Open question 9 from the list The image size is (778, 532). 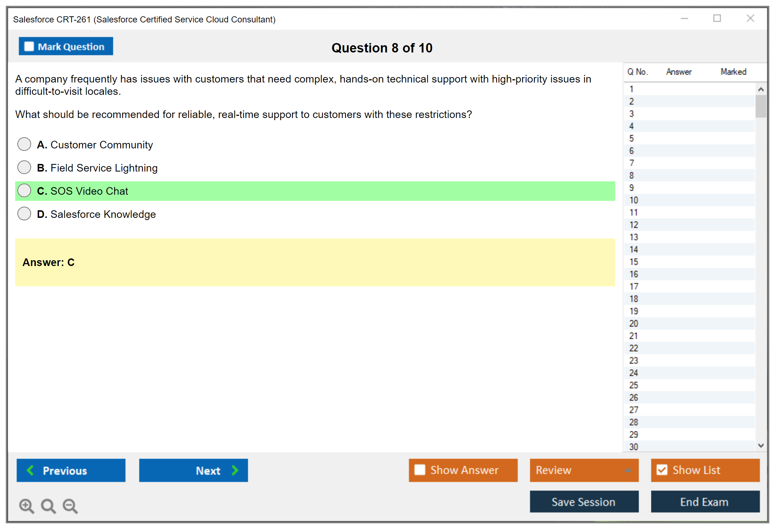[x=631, y=188]
